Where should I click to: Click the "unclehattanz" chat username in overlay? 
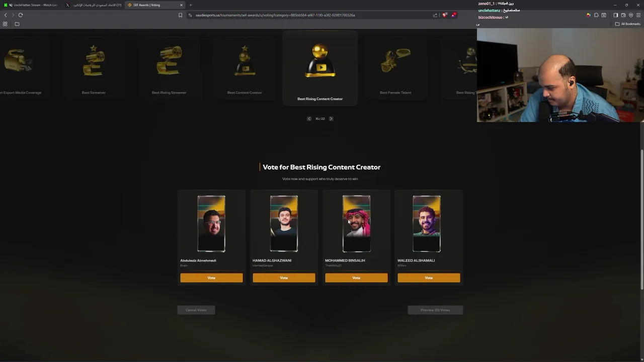(x=490, y=11)
